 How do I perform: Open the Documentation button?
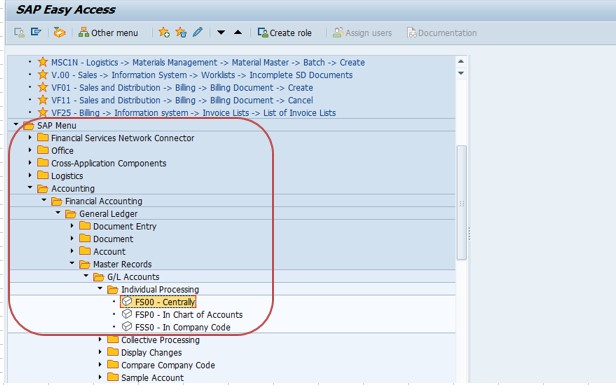coord(442,33)
